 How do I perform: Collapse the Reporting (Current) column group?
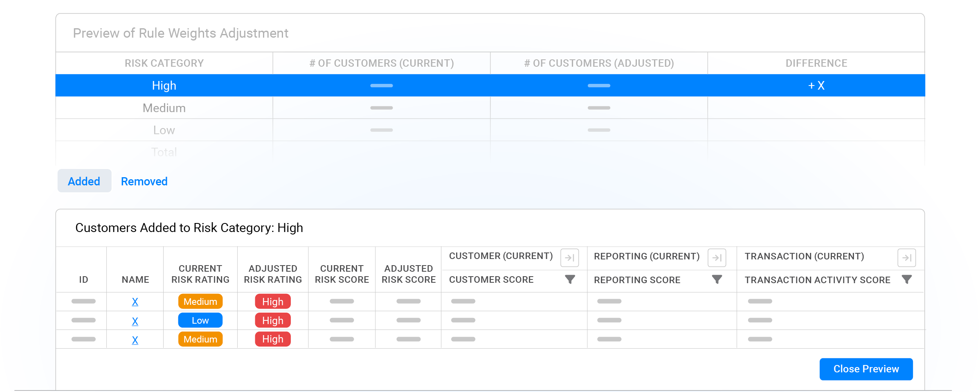click(x=717, y=258)
